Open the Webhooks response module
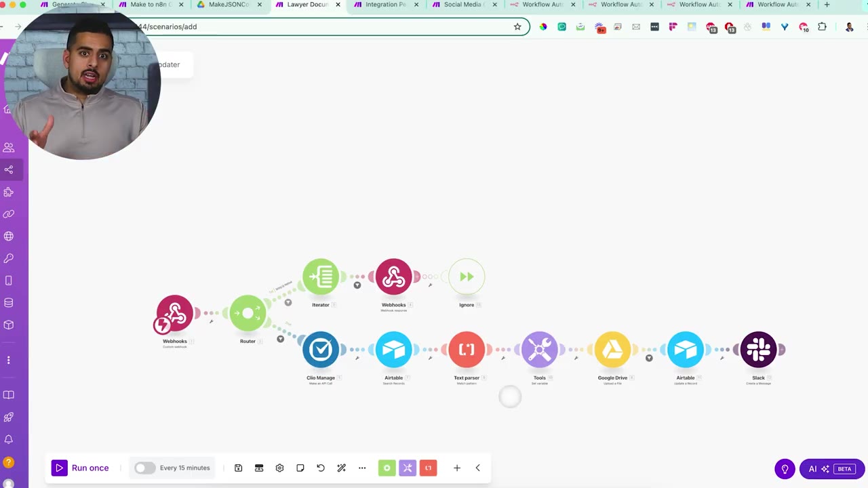 tap(393, 277)
